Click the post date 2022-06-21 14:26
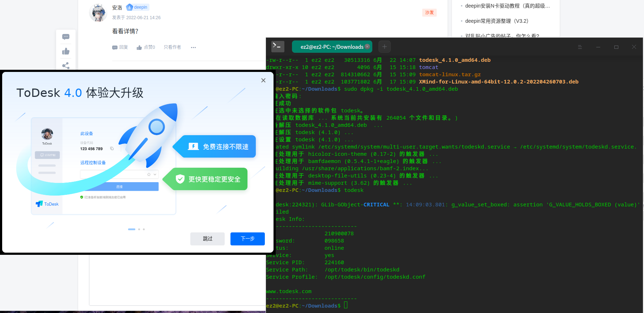 coord(143,17)
